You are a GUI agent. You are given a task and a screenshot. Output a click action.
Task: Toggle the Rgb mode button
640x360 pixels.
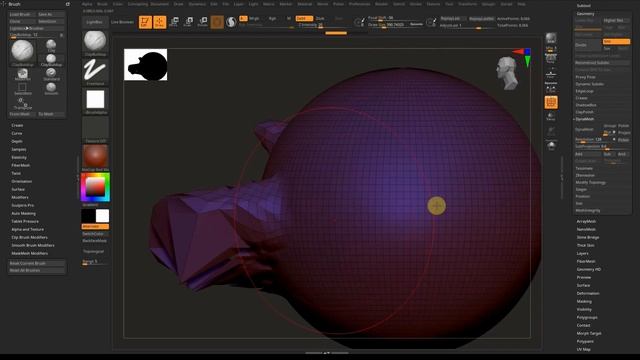pos(272,18)
